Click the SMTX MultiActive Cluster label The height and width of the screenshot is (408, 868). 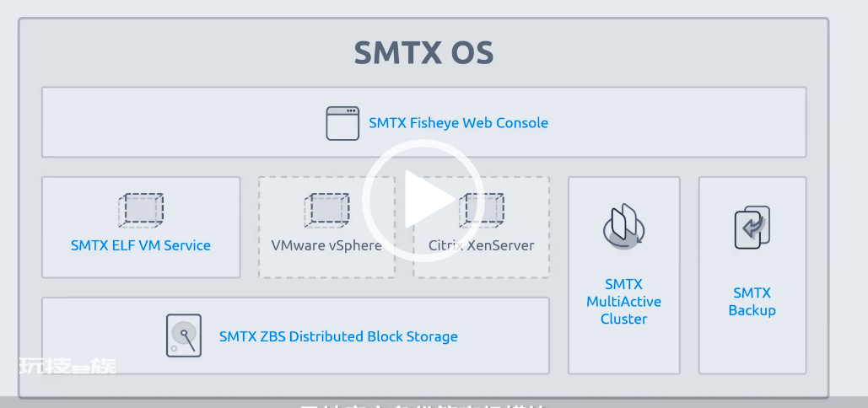pyautogui.click(x=624, y=302)
